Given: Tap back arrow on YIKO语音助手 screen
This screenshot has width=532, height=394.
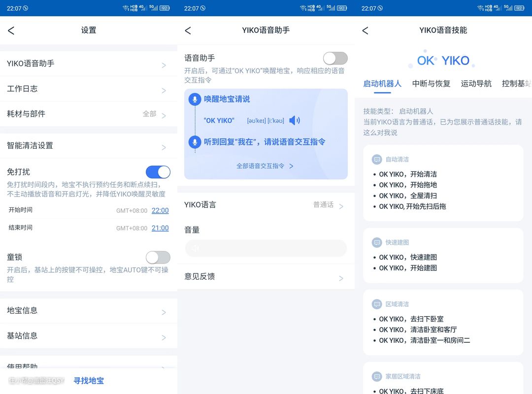Looking at the screenshot, I should tap(188, 31).
